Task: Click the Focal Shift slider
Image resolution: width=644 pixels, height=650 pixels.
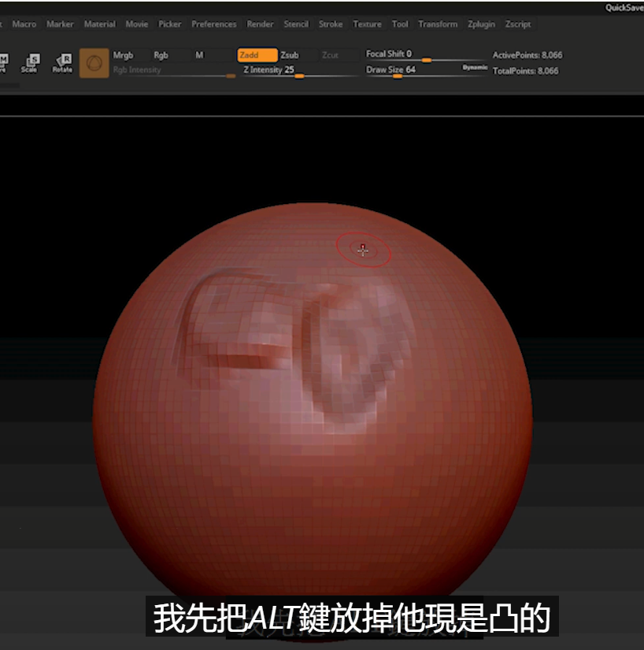Action: pyautogui.click(x=425, y=55)
